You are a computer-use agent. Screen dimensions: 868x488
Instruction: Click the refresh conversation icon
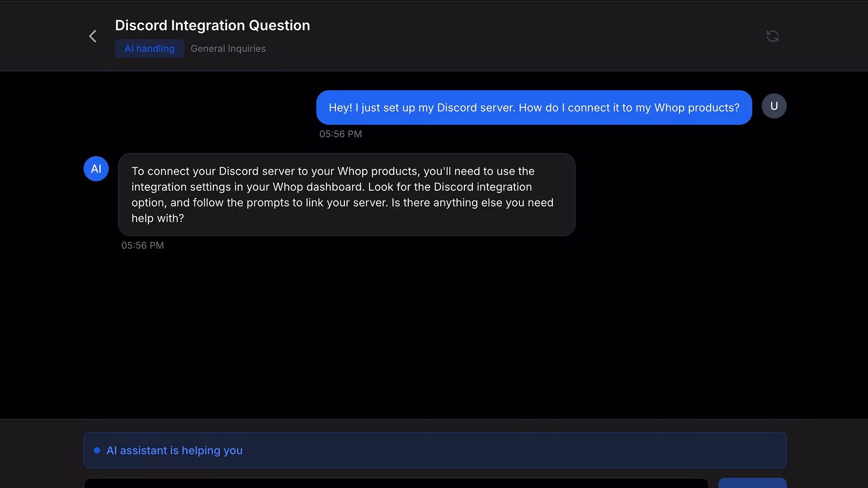tap(772, 36)
